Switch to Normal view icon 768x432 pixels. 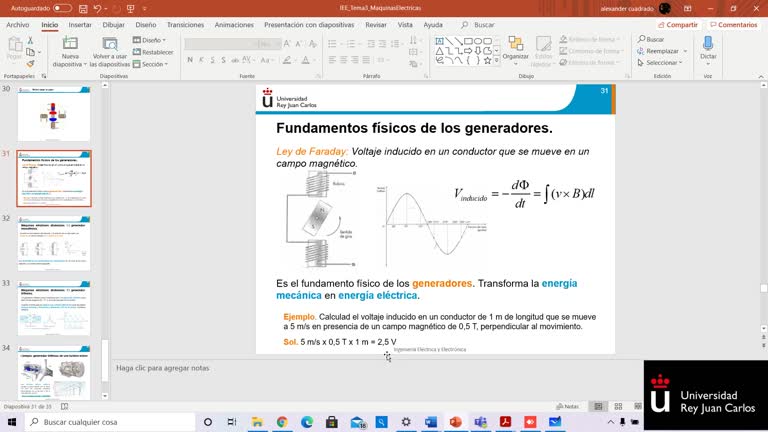tap(598, 407)
